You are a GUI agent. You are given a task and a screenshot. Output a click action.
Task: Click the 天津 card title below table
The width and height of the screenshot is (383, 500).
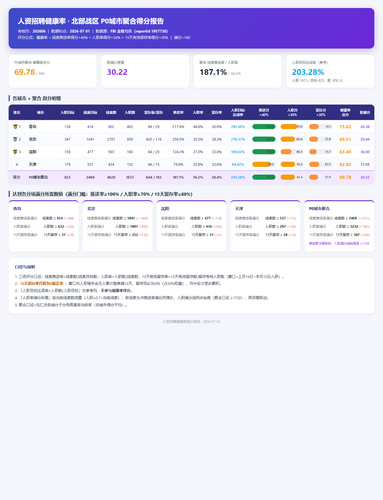point(239,209)
